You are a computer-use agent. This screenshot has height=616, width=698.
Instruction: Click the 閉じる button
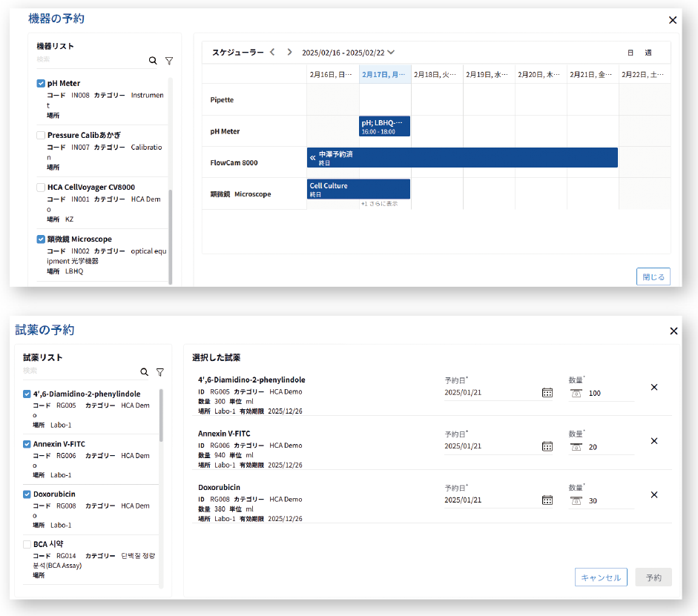[653, 276]
